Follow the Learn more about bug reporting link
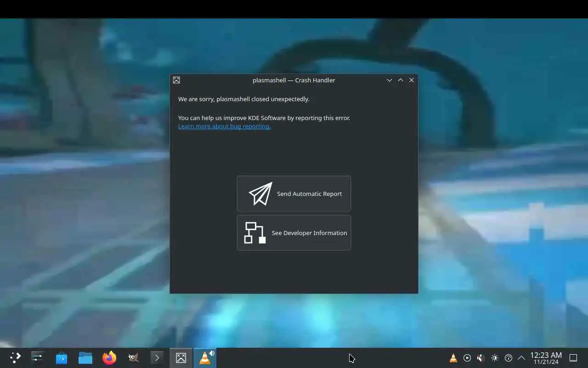This screenshot has width=588, height=368. (x=224, y=126)
